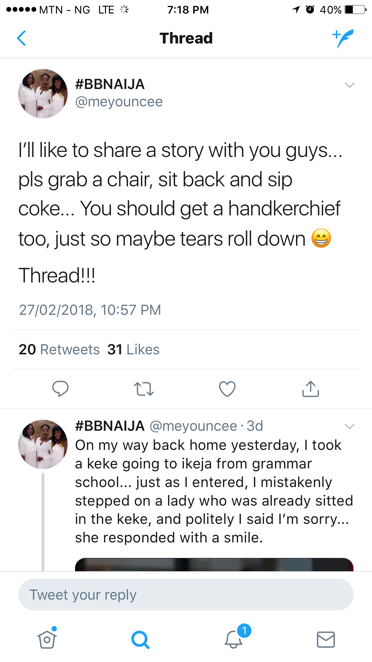
Task: Expand options chevron on reply tweet
Action: [x=349, y=426]
